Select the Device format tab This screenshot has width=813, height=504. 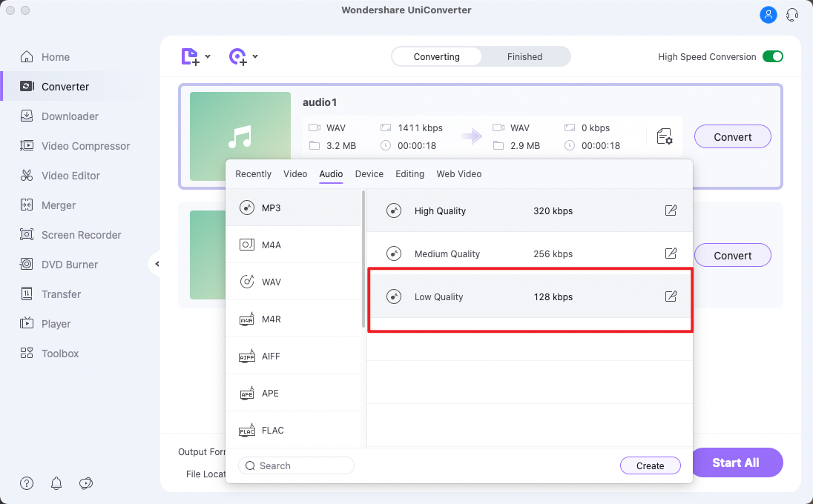369,174
